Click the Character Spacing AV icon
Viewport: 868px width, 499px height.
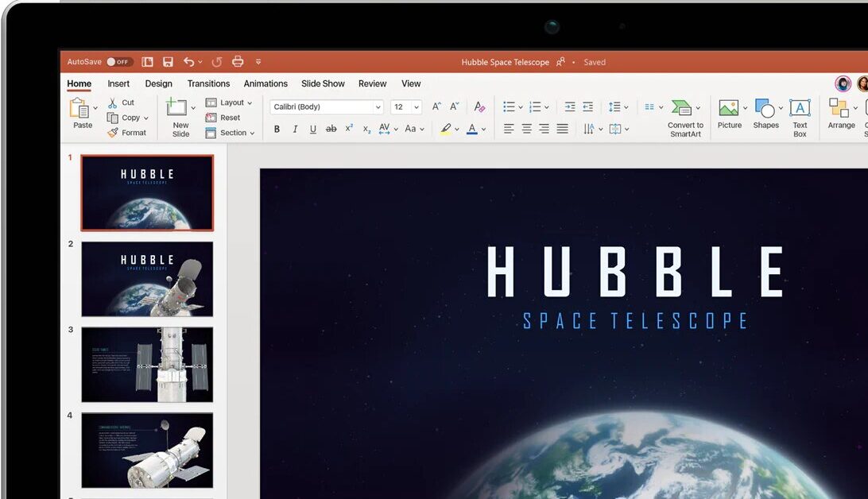pos(384,129)
